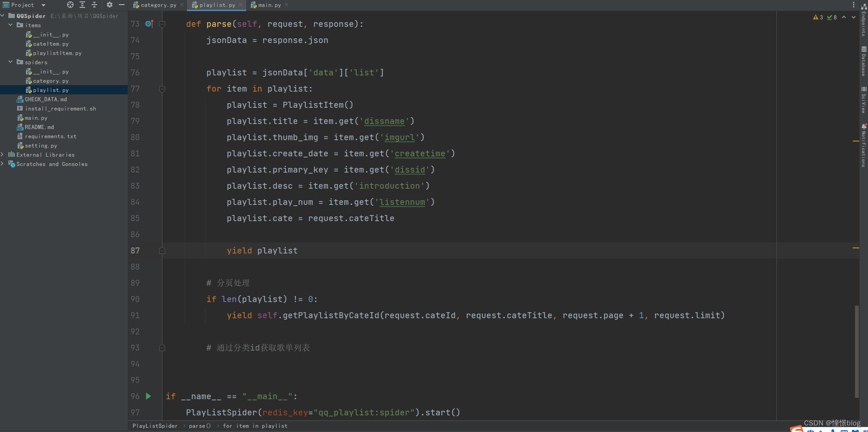Collapse the items folder
Viewport: 868px width, 432px height.
pos(11,25)
